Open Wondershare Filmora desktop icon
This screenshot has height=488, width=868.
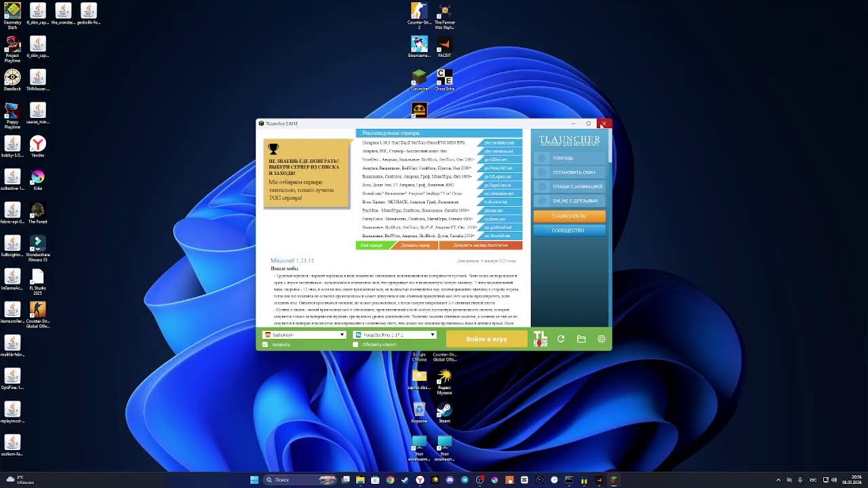(x=38, y=249)
